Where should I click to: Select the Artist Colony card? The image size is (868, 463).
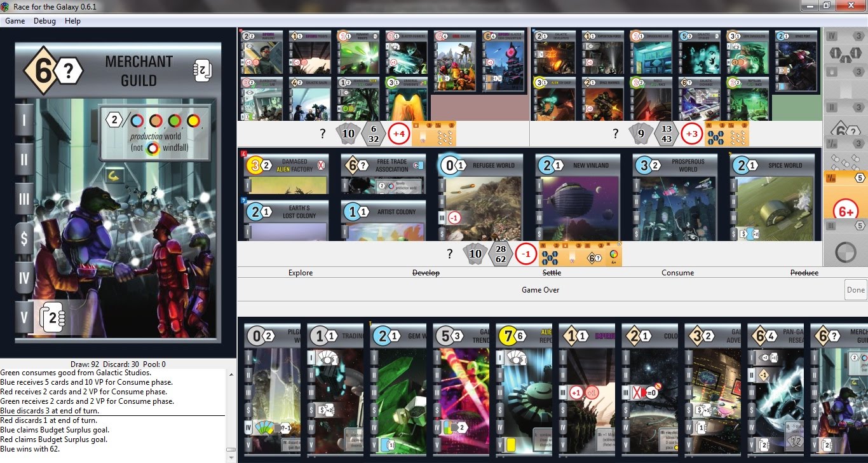pyautogui.click(x=383, y=221)
